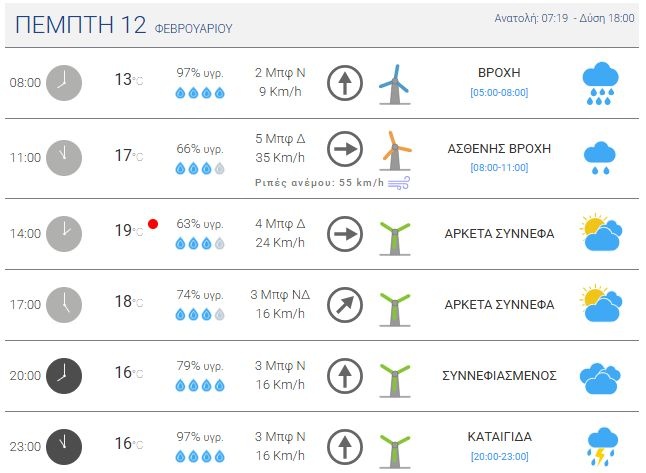Click the dark 20:00 clock icon
This screenshot has height=473, width=646.
point(64,375)
